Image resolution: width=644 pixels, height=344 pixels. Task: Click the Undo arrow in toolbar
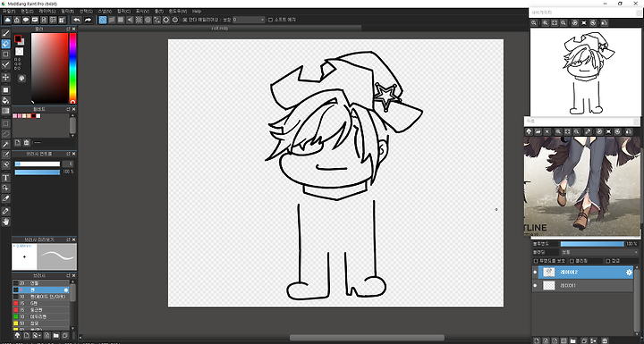coord(77,20)
